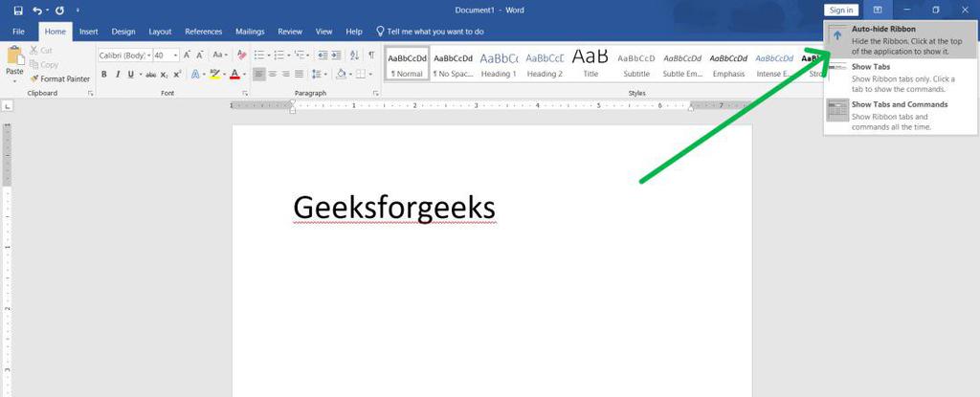Switch to the Review tab

pos(290,32)
